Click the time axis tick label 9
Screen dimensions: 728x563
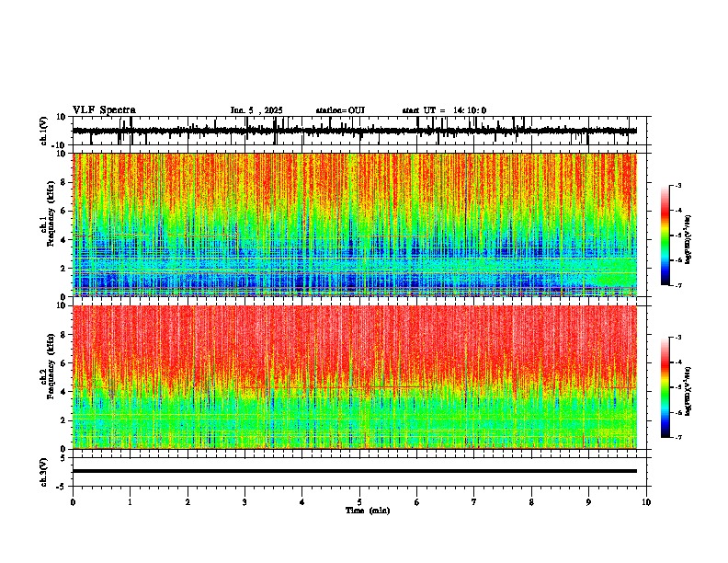click(x=588, y=502)
